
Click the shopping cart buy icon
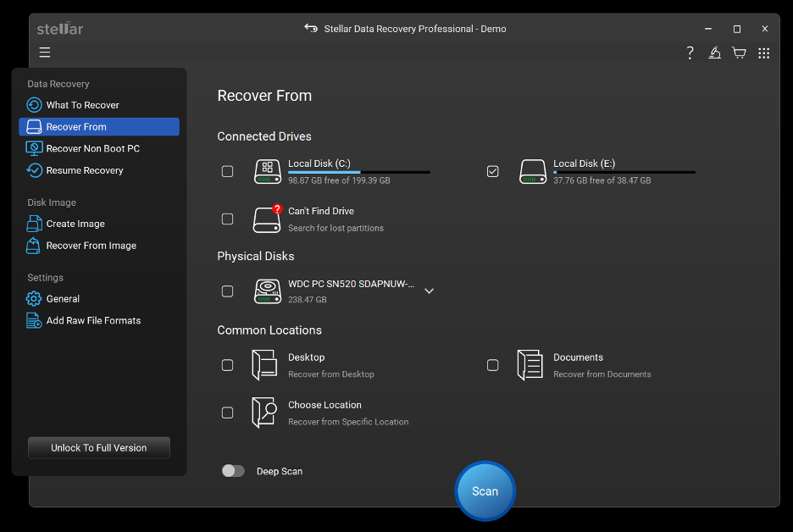(x=739, y=53)
